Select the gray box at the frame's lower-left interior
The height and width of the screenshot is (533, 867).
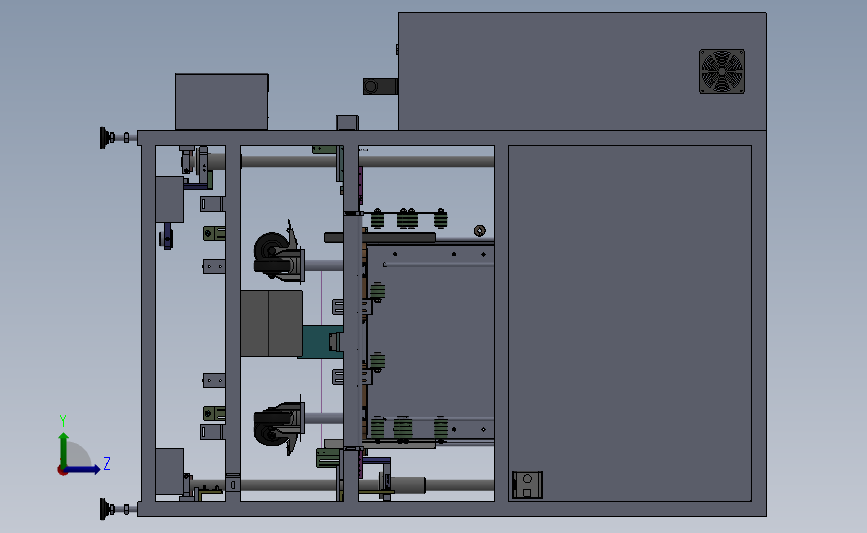[x=169, y=471]
